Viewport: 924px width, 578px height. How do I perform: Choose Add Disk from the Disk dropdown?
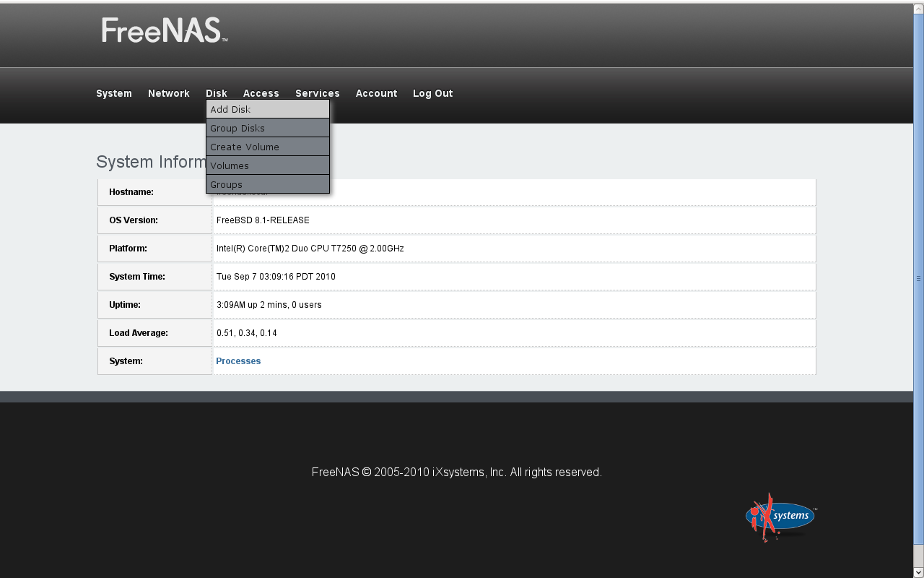coord(268,109)
